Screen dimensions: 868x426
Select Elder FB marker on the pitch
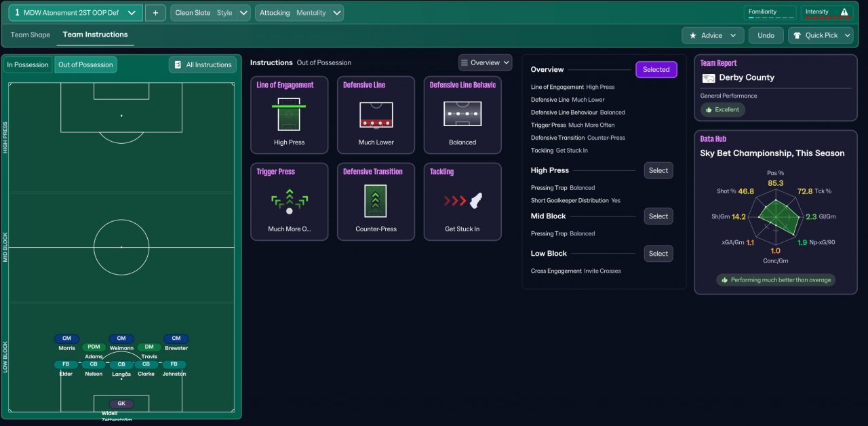coord(66,364)
